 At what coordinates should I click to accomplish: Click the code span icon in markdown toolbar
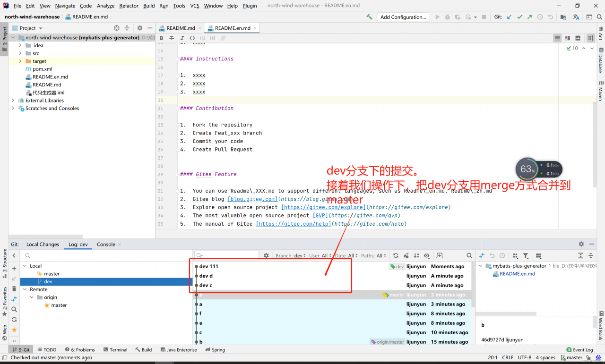coord(192,38)
